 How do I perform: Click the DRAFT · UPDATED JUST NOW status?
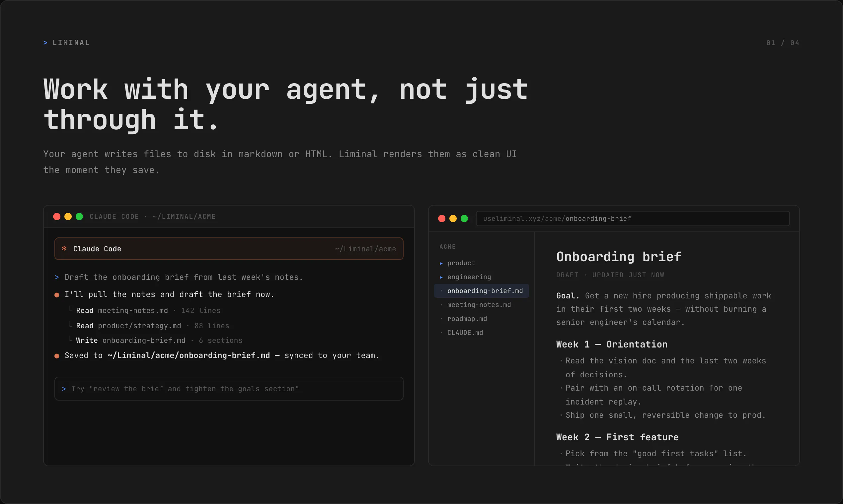[x=610, y=275]
